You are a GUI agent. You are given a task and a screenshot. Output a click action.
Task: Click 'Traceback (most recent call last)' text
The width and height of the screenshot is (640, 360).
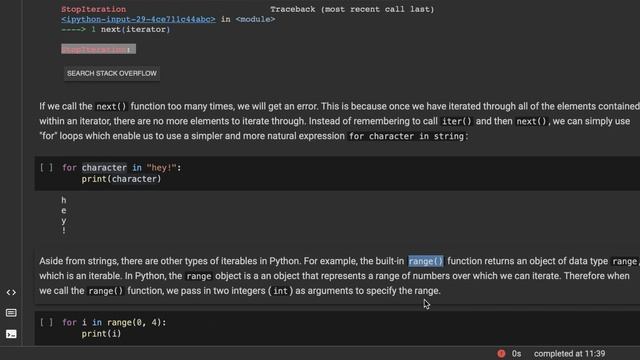tap(352, 9)
